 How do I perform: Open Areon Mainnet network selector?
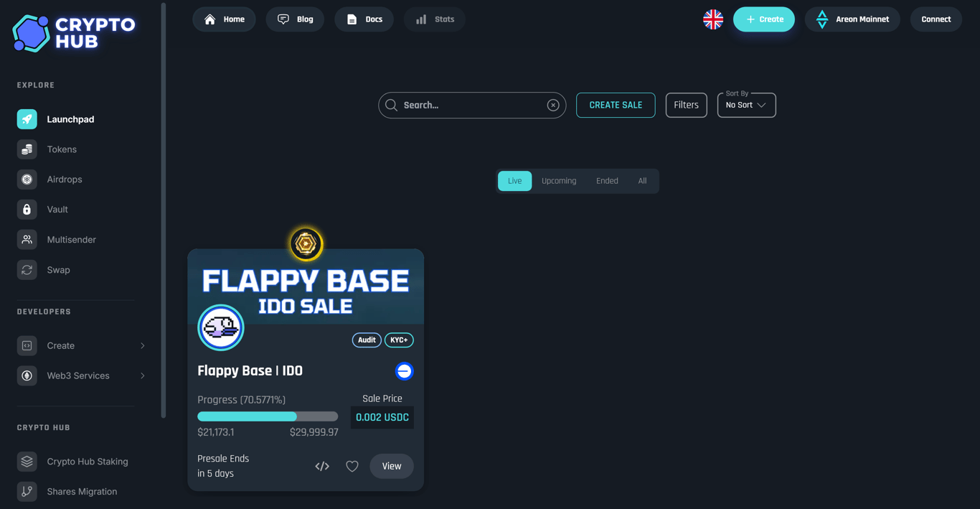[852, 19]
